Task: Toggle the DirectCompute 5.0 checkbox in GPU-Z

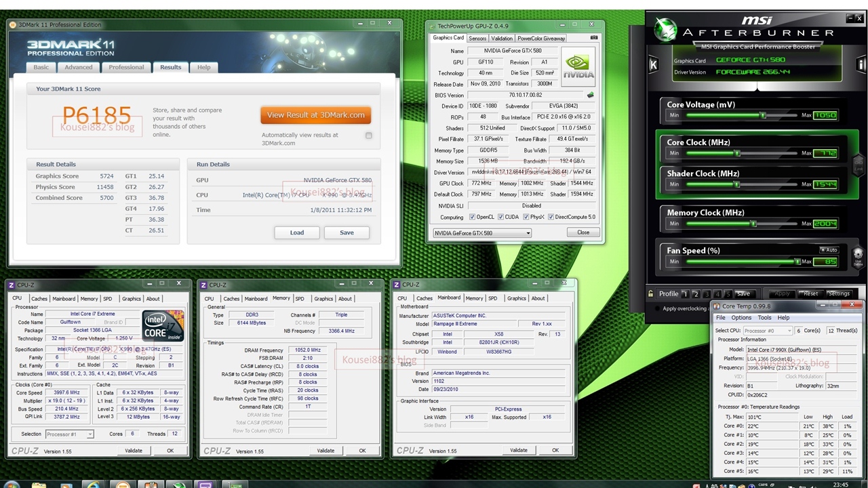Action: click(550, 217)
